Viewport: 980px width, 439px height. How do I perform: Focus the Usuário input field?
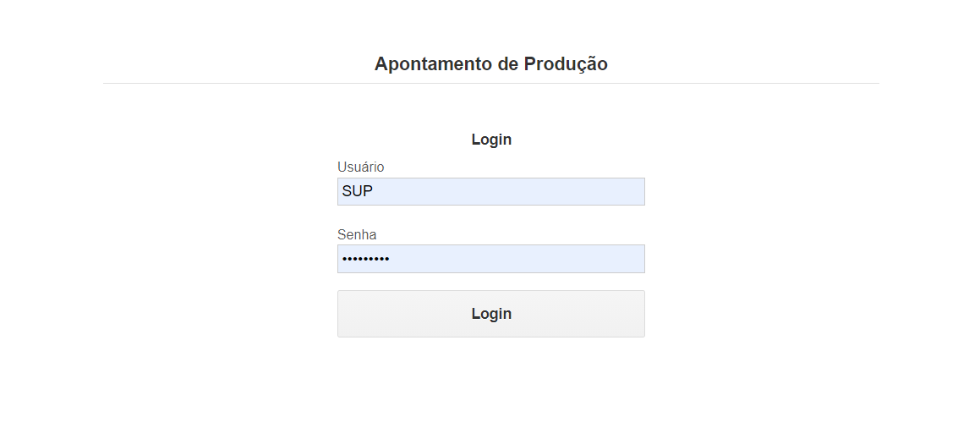coord(490,191)
